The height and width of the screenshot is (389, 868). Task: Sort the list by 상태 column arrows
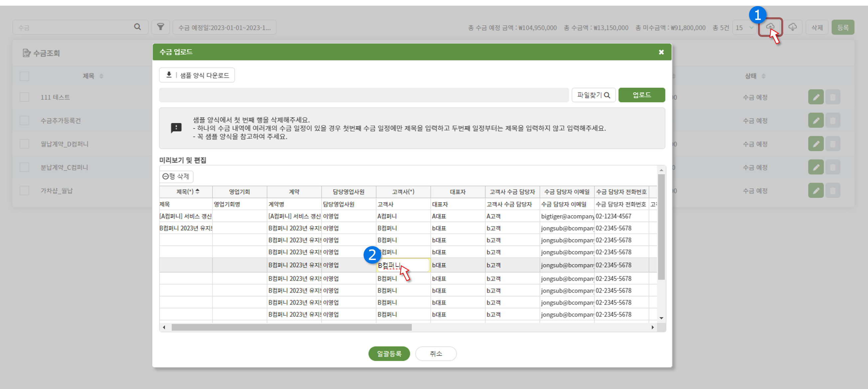[764, 76]
